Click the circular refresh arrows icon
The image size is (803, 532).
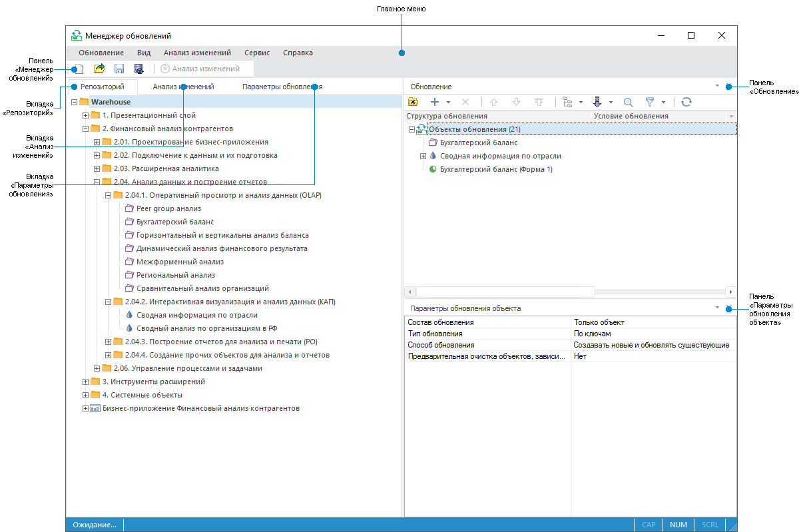tap(686, 103)
